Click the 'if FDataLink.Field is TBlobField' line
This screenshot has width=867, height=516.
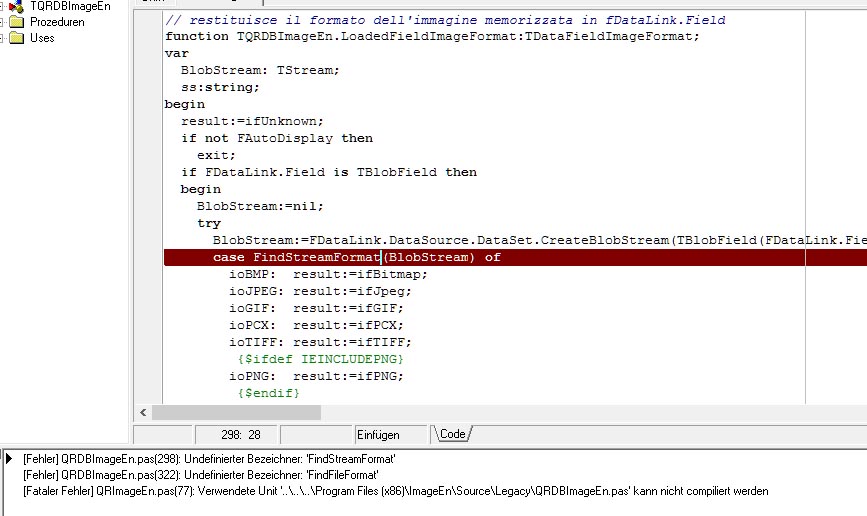click(329, 173)
